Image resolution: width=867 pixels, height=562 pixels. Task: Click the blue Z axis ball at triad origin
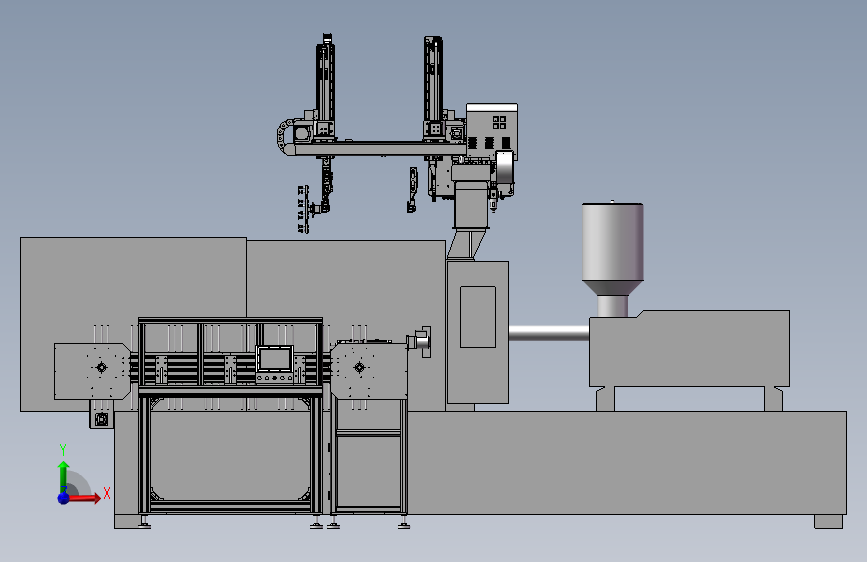pyautogui.click(x=64, y=498)
